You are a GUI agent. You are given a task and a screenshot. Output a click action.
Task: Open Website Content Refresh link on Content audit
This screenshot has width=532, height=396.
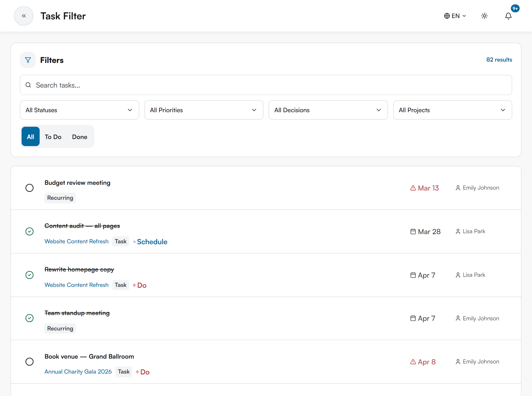(x=76, y=241)
